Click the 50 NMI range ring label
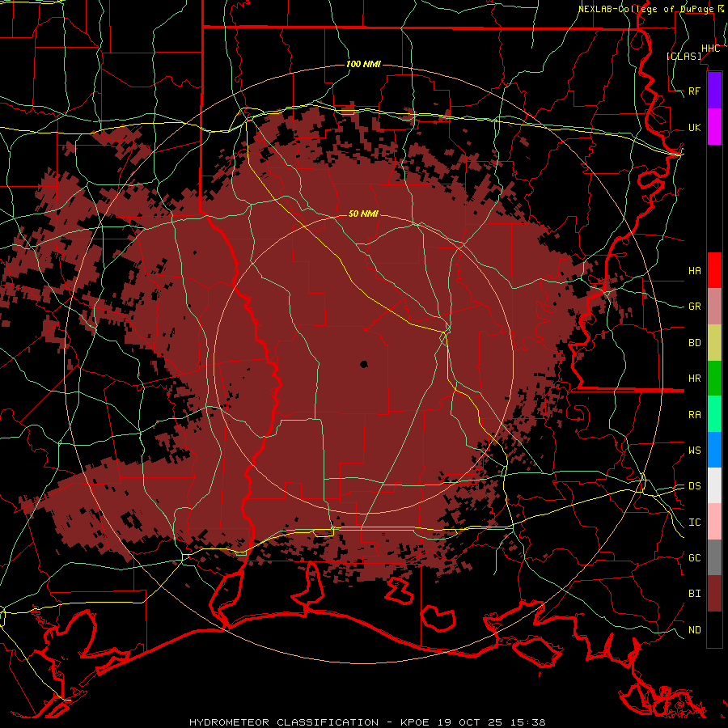 point(363,214)
